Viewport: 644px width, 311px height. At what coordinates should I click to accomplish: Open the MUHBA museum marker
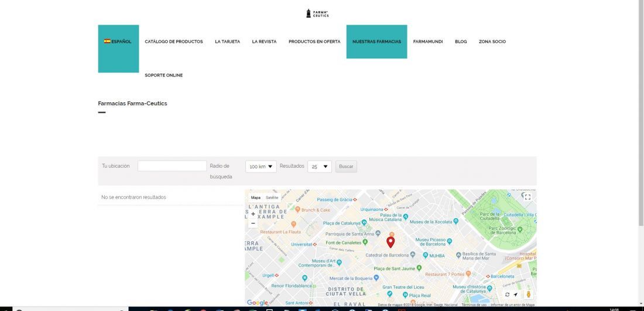point(426,255)
